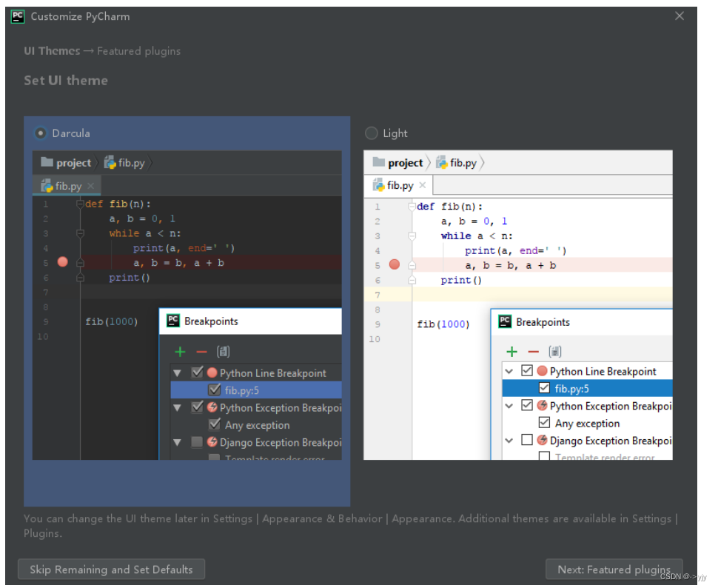Collapse Django Exception Breakpoint node in Darcula preview
This screenshot has width=718, height=588.
click(177, 442)
